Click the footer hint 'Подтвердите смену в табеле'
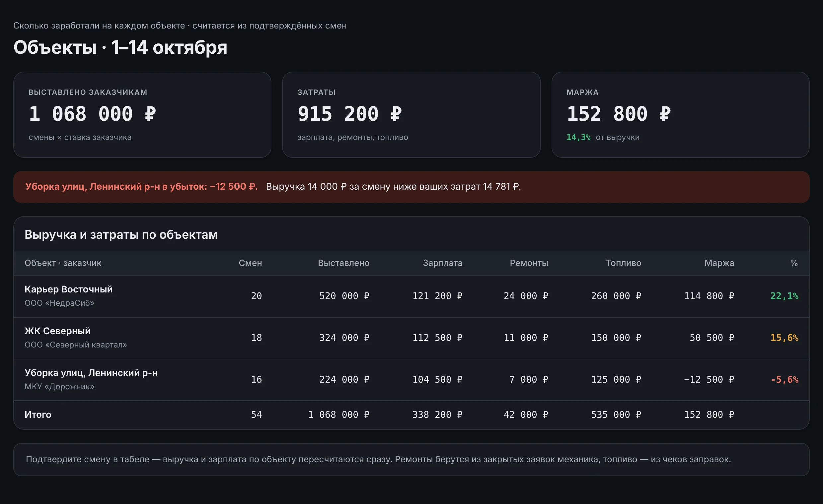Viewport: 823px width, 504px height. point(87,459)
